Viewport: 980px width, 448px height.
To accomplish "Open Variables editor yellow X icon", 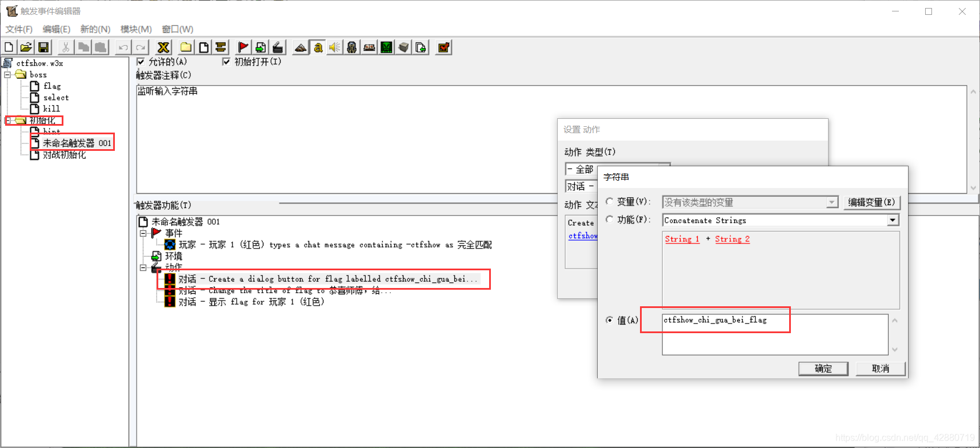I will [x=163, y=47].
